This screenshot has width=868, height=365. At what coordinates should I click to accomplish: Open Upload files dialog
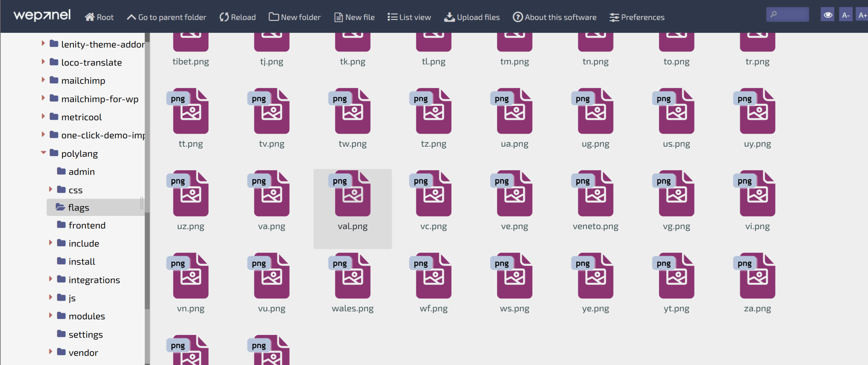pos(472,17)
